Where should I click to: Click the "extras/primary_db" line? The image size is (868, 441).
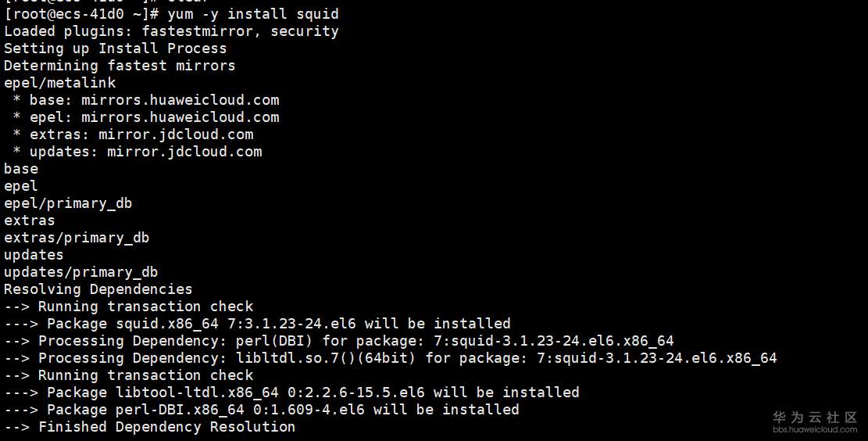pyautogui.click(x=77, y=238)
